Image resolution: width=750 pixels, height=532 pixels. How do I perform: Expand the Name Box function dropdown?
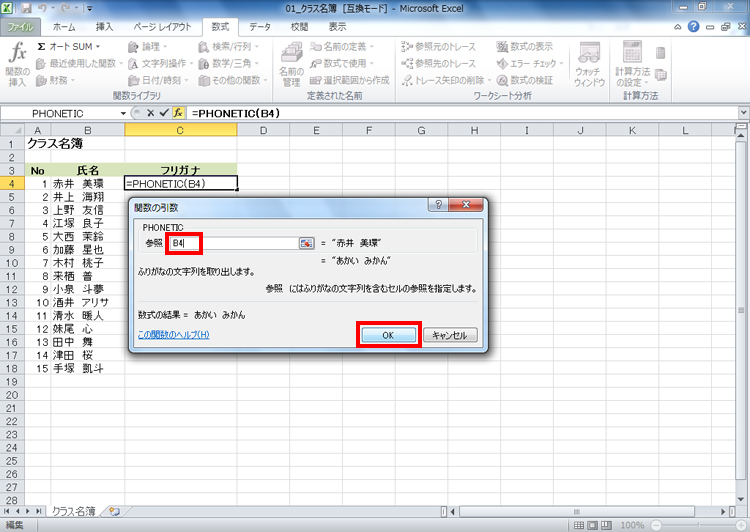coord(123,113)
